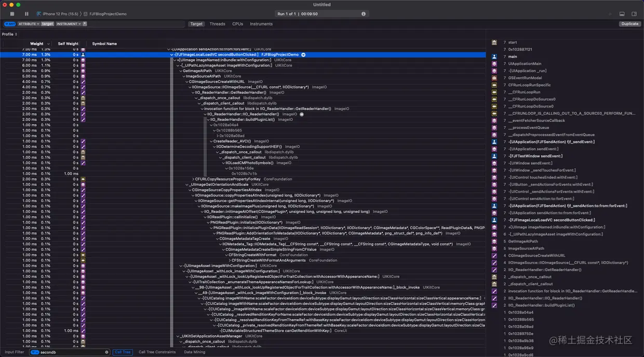Click icon beside -[UIControl touchesEnded:withEvent:]
The height and width of the screenshot is (357, 644).
494,177
